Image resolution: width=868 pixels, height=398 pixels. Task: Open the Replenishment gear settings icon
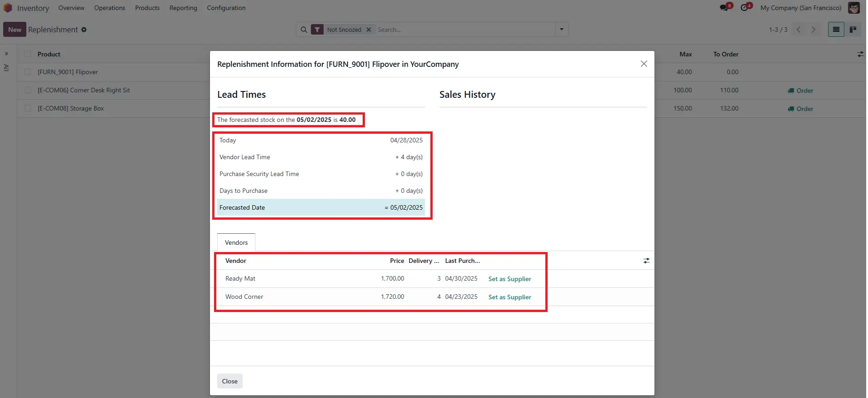pos(84,30)
